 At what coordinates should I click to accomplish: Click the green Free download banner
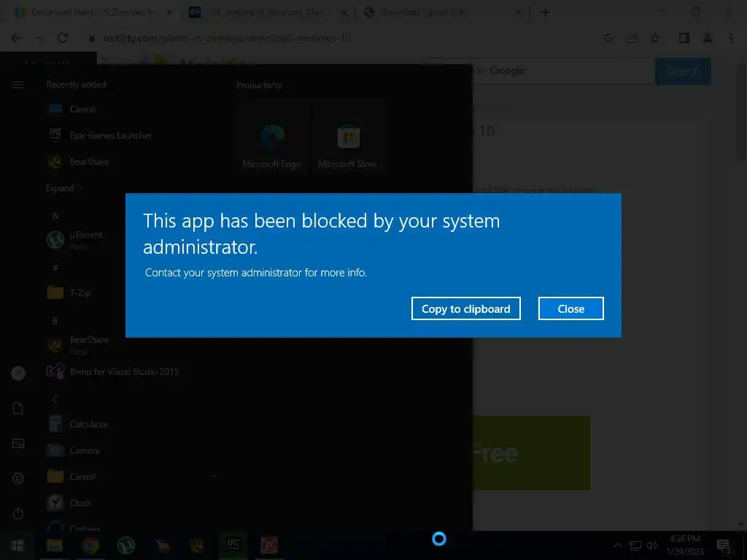coord(531,453)
